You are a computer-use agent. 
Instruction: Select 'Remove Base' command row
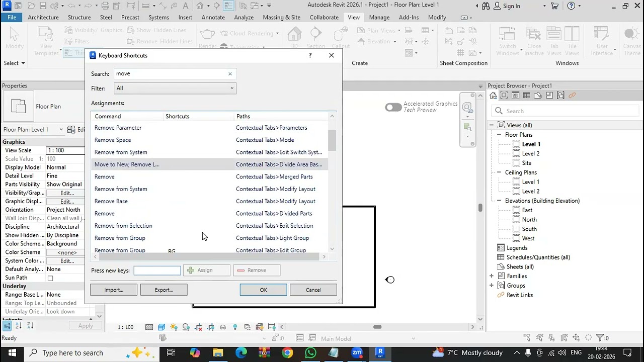click(210, 201)
